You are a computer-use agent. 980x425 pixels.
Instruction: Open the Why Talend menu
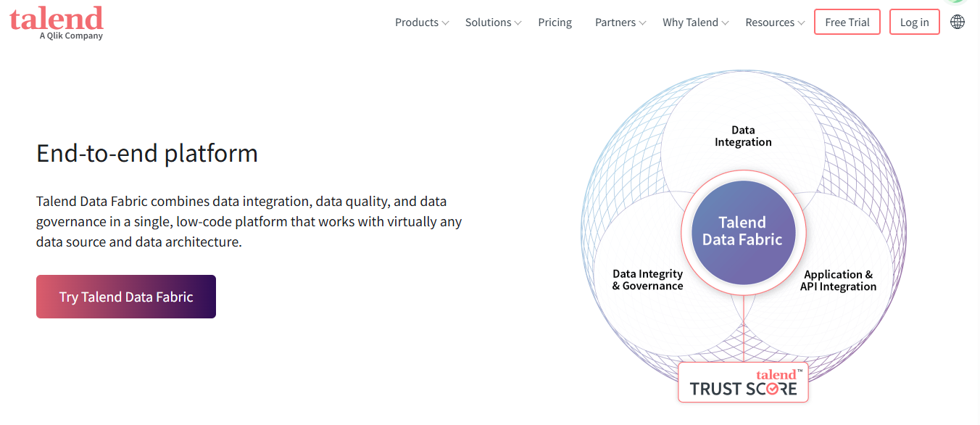[x=690, y=22]
